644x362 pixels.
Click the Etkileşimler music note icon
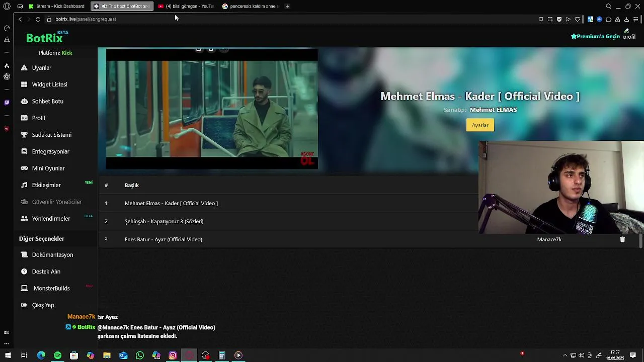(24, 185)
